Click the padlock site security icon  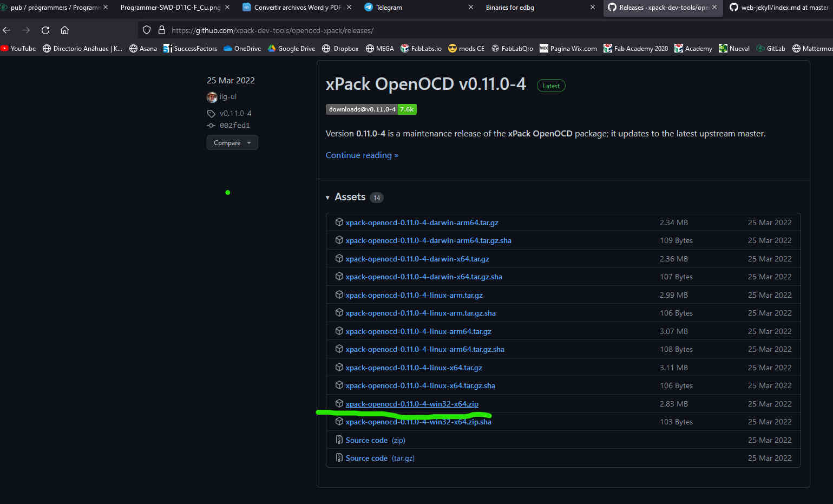pyautogui.click(x=161, y=30)
